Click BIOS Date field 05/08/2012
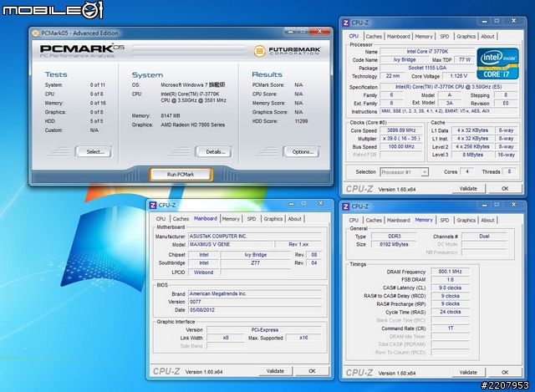Screen dimensions: 535x392 coord(255,310)
